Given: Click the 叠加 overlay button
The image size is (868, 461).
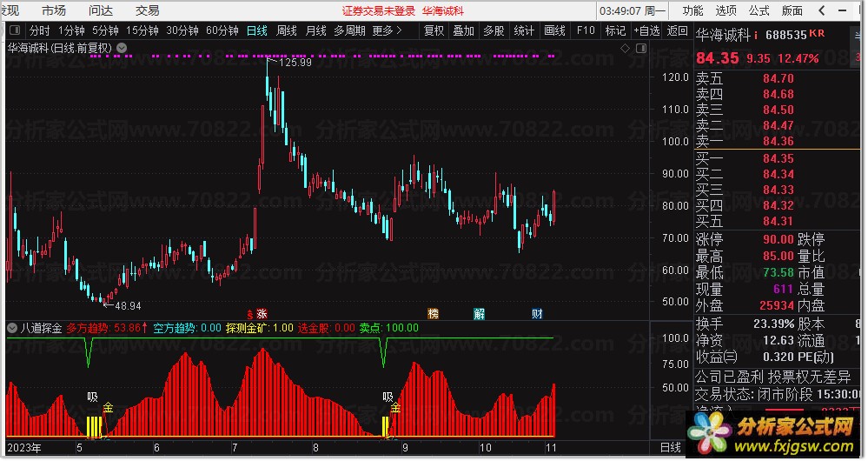Looking at the screenshot, I should pyautogui.click(x=463, y=31).
